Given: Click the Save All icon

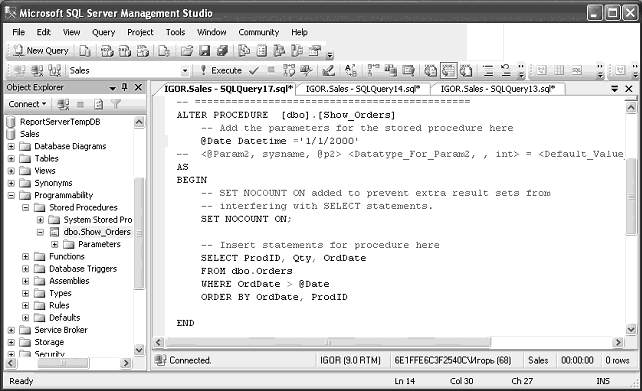Looking at the screenshot, I should coord(222,51).
